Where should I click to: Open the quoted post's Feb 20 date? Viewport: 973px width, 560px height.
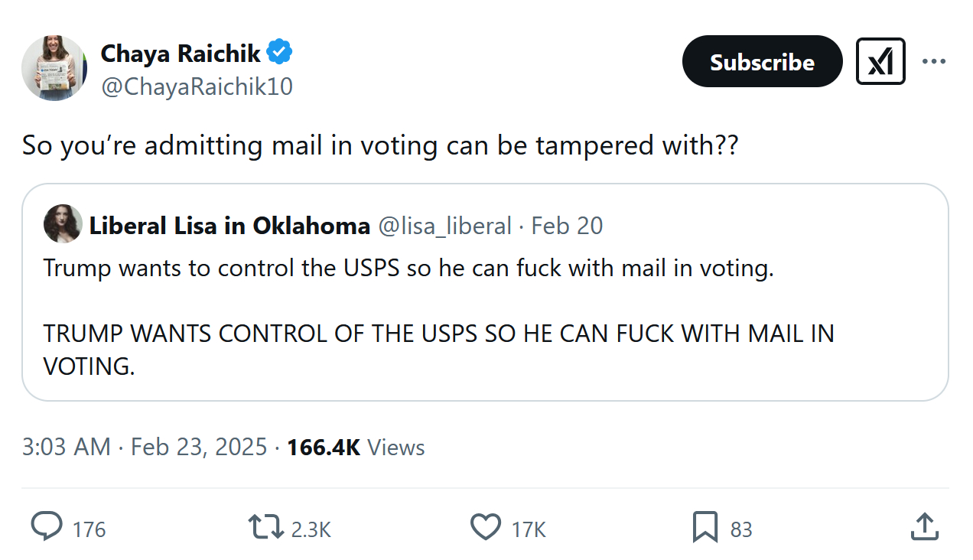[x=567, y=226]
